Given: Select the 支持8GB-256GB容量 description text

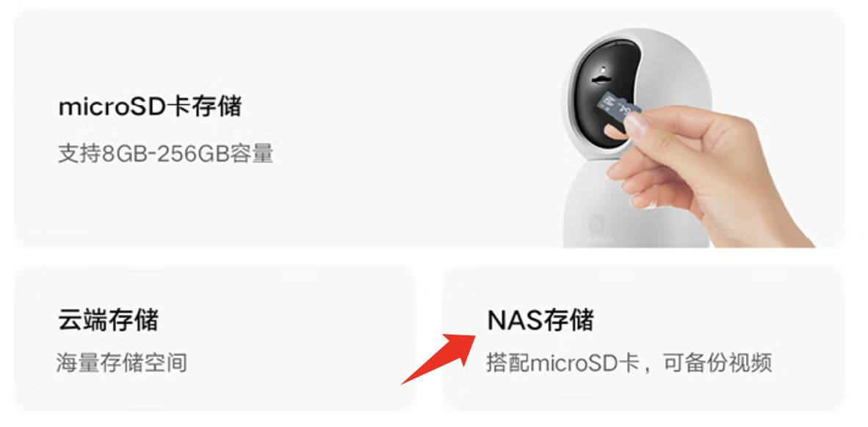Looking at the screenshot, I should pyautogui.click(x=166, y=153).
